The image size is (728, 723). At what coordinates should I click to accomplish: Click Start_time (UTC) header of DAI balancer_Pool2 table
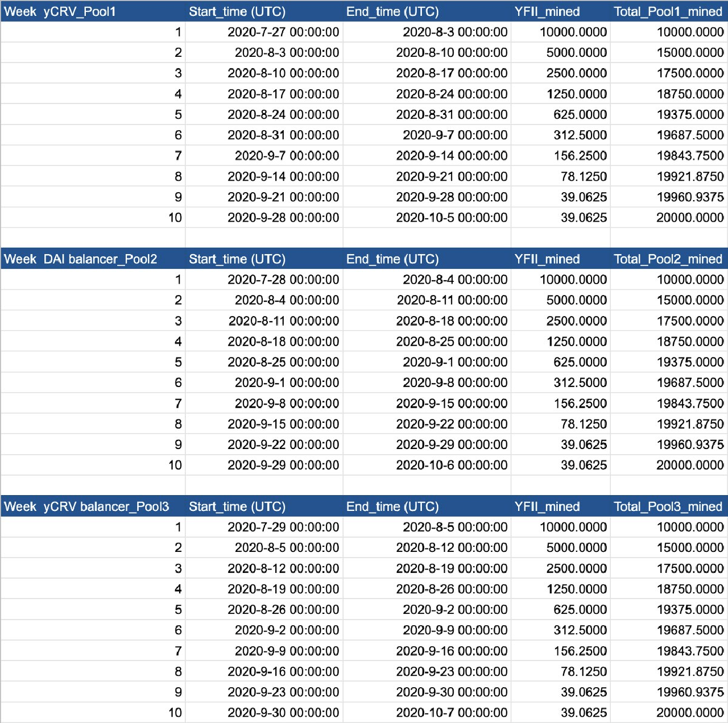[x=264, y=259]
